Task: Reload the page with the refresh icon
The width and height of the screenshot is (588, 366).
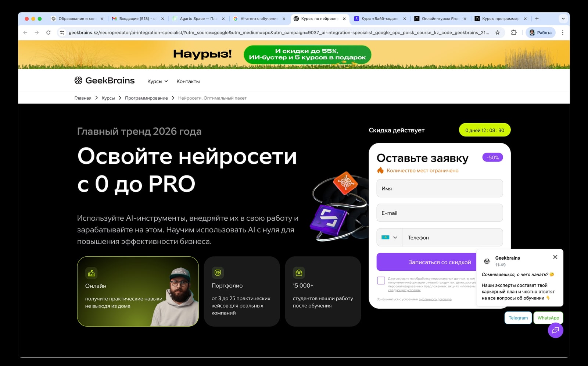Action: 48,33
